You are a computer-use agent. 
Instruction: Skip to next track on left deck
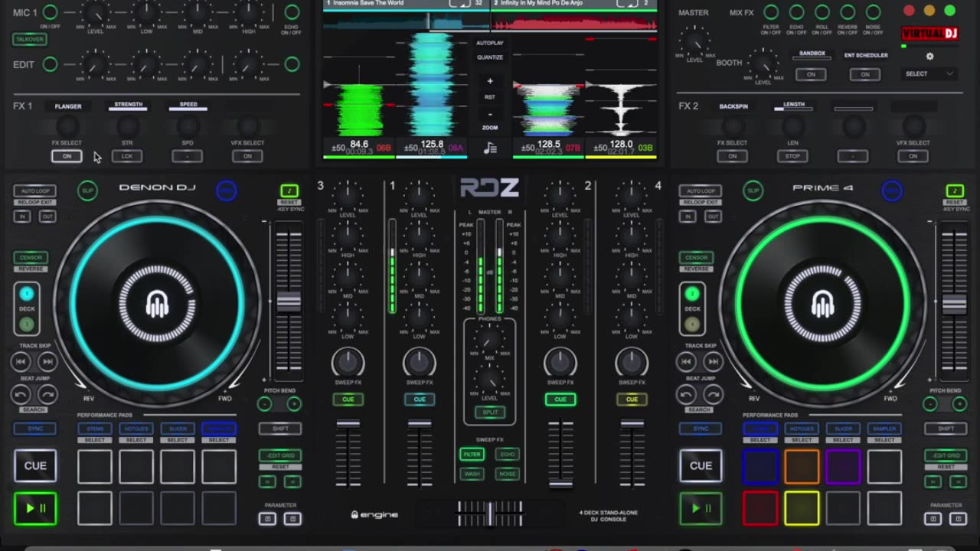(47, 362)
